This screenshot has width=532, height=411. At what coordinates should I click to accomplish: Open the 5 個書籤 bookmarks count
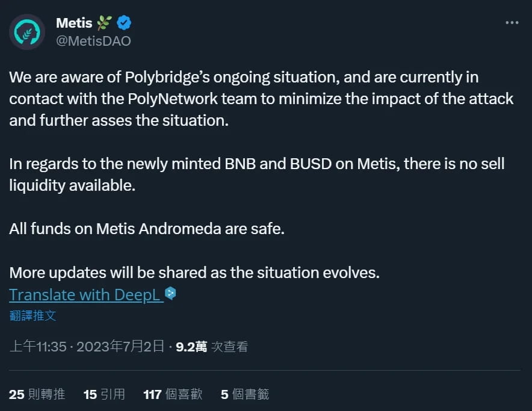(x=244, y=394)
